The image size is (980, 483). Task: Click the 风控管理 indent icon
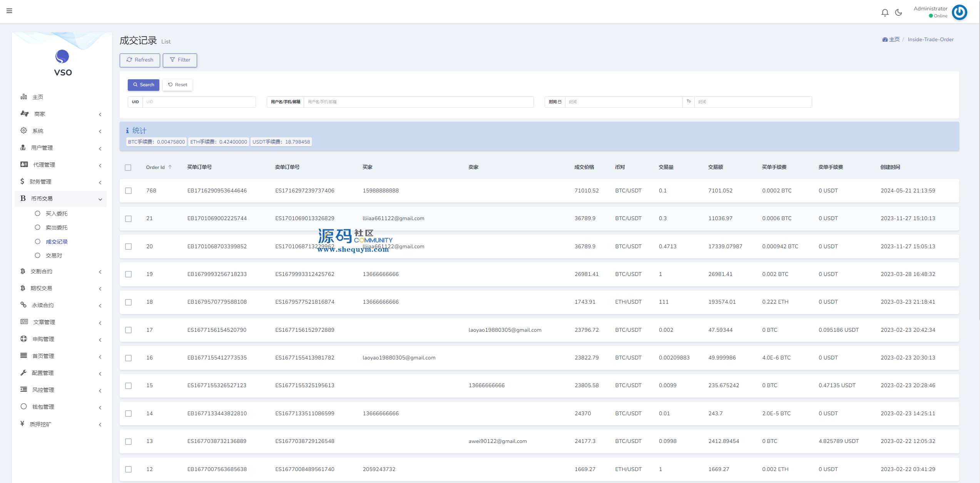pos(24,389)
